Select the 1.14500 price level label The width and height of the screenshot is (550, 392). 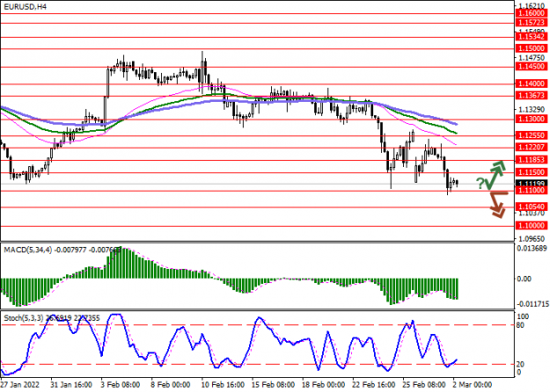(532, 66)
